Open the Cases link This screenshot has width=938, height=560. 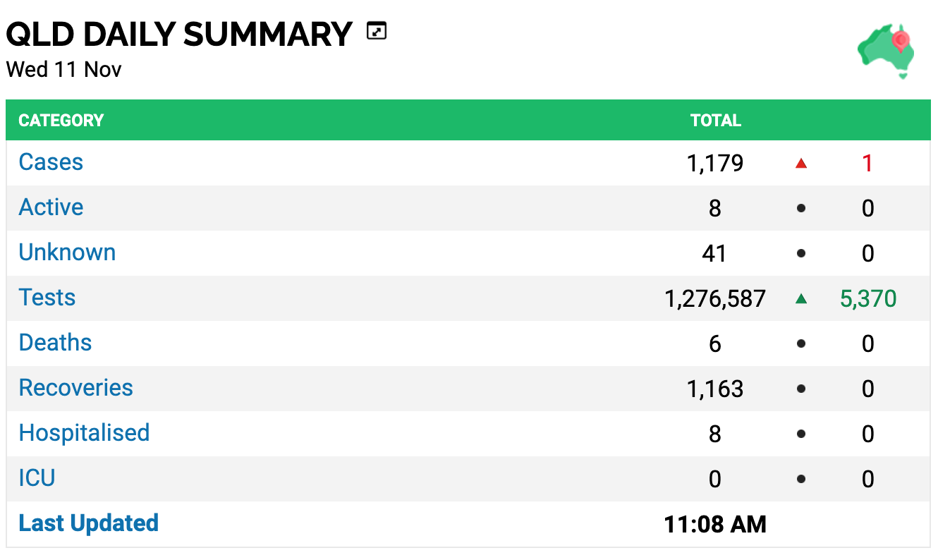coord(51,162)
